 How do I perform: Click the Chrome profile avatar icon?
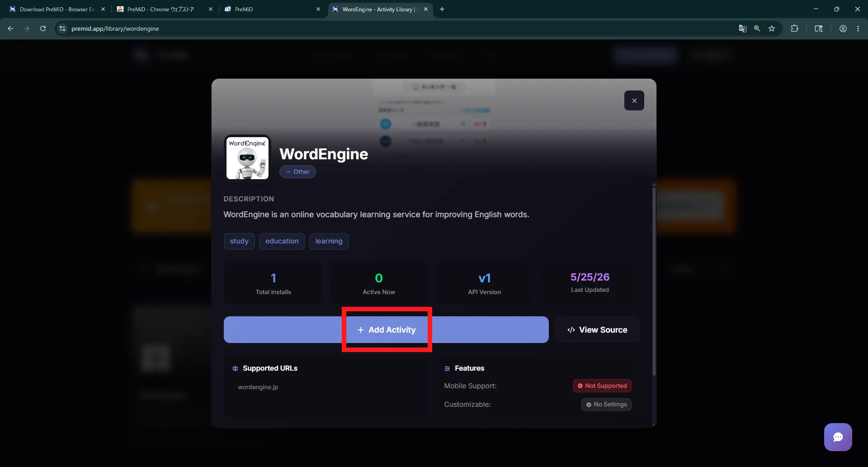coord(843,29)
